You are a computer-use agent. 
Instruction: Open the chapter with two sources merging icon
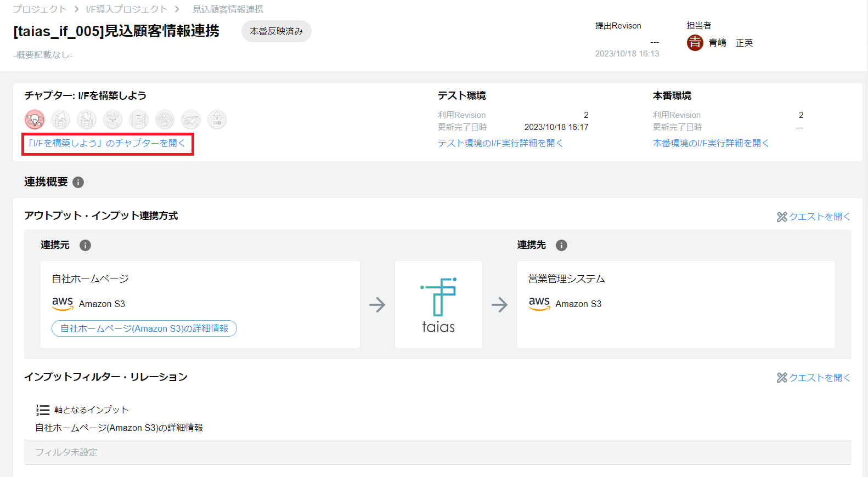[112, 120]
